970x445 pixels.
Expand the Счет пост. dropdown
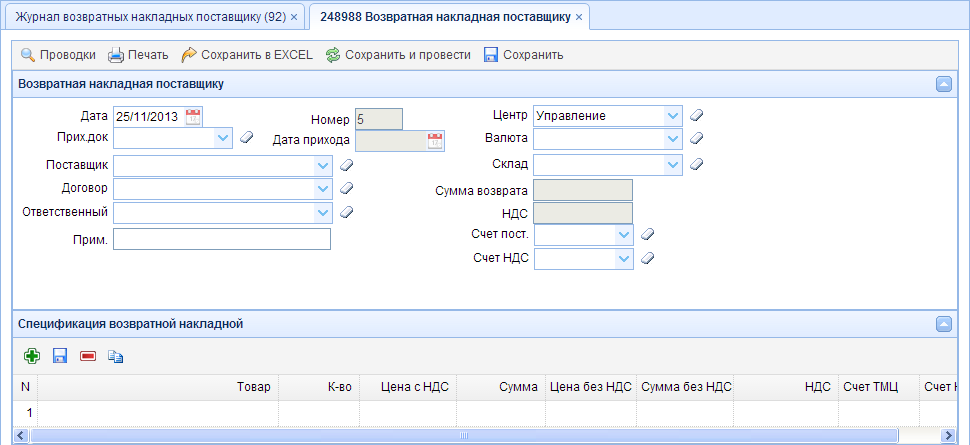click(624, 235)
